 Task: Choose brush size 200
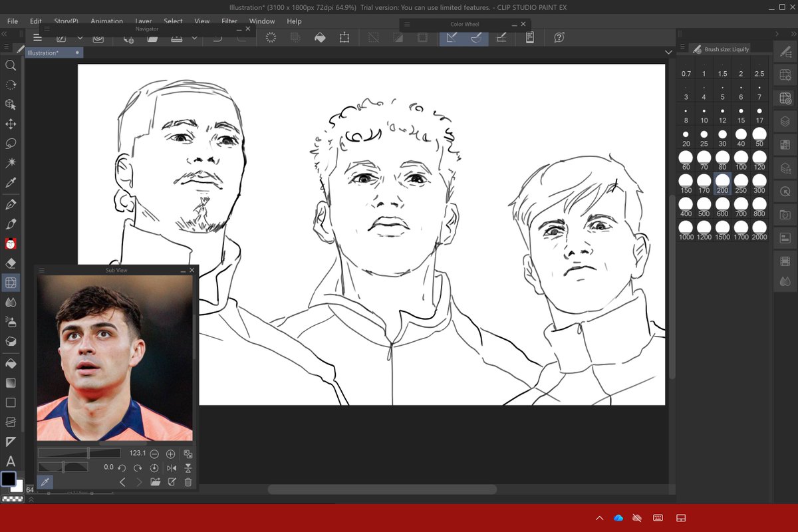(723, 184)
